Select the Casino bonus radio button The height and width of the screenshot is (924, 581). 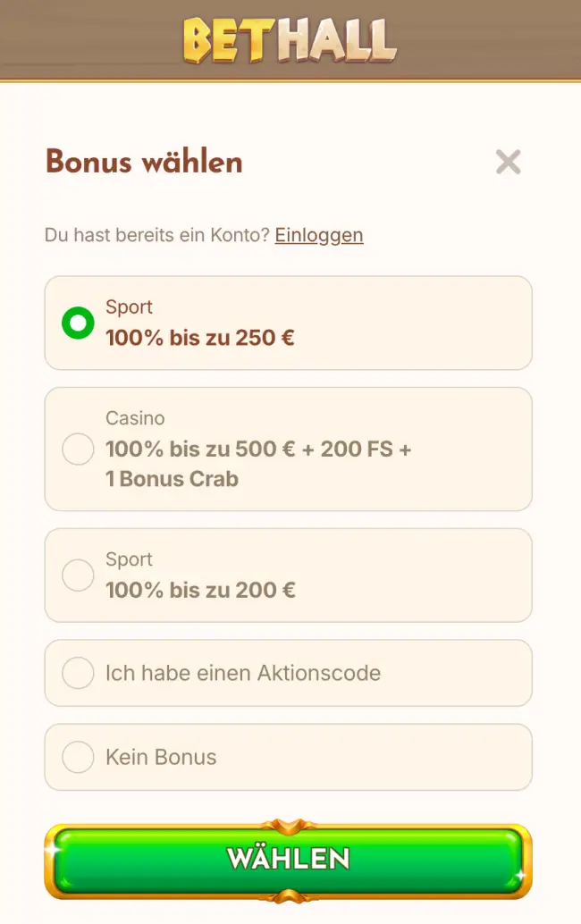point(78,449)
